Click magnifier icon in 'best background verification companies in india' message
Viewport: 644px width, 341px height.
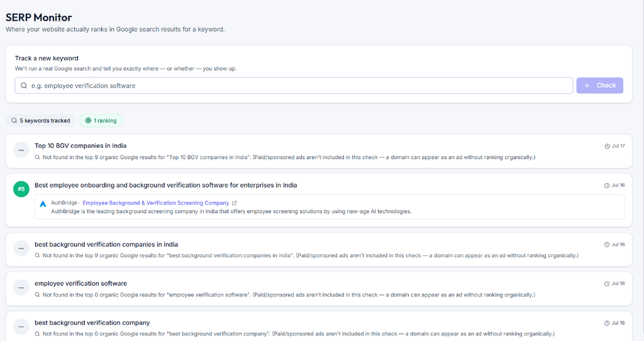click(37, 255)
